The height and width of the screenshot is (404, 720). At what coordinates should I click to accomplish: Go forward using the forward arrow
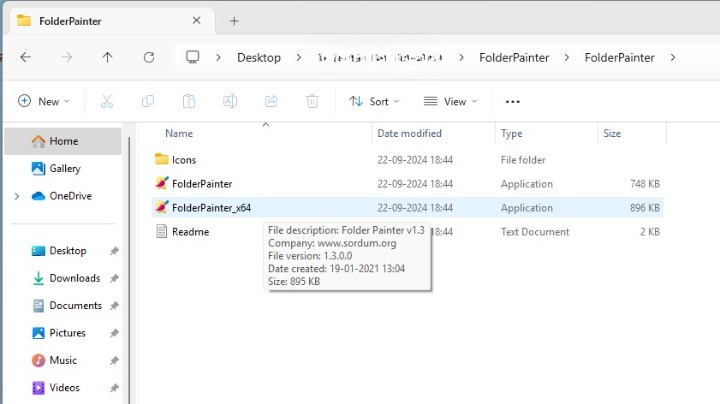pos(67,57)
